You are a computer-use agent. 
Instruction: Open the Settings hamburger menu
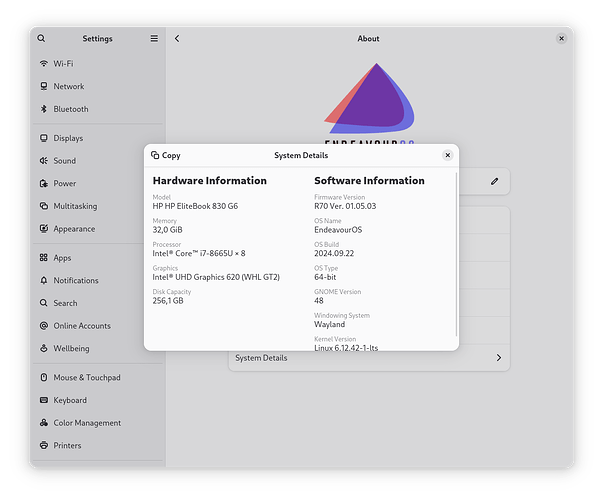(154, 39)
